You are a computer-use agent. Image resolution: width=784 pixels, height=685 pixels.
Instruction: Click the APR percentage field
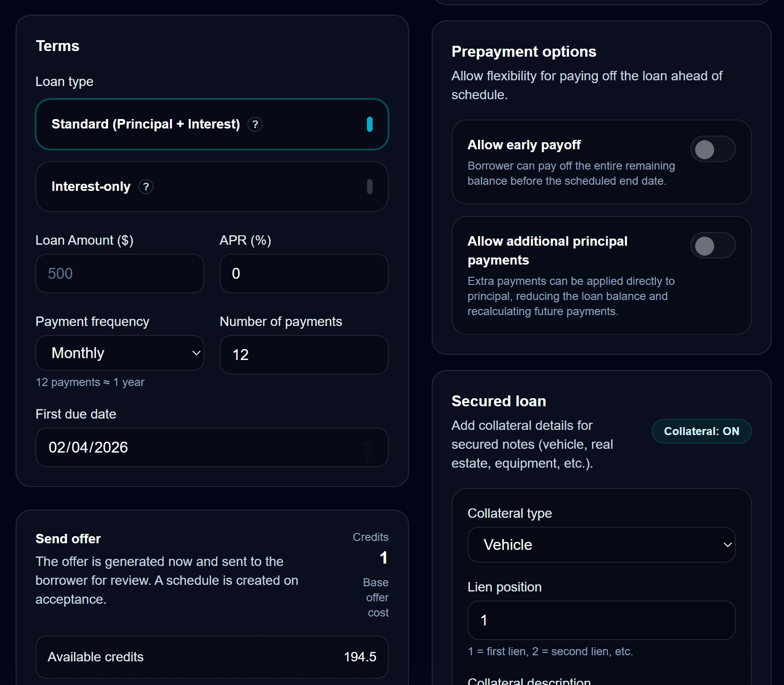[x=304, y=274]
